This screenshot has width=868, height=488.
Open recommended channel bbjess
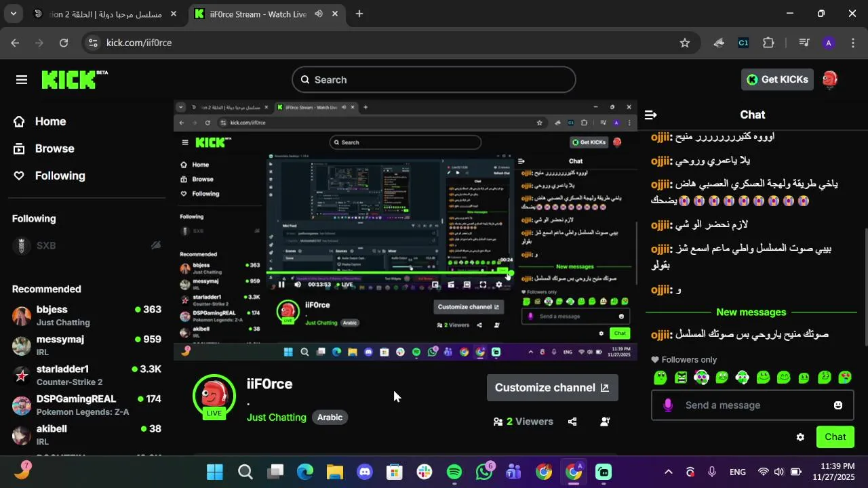[x=87, y=316]
